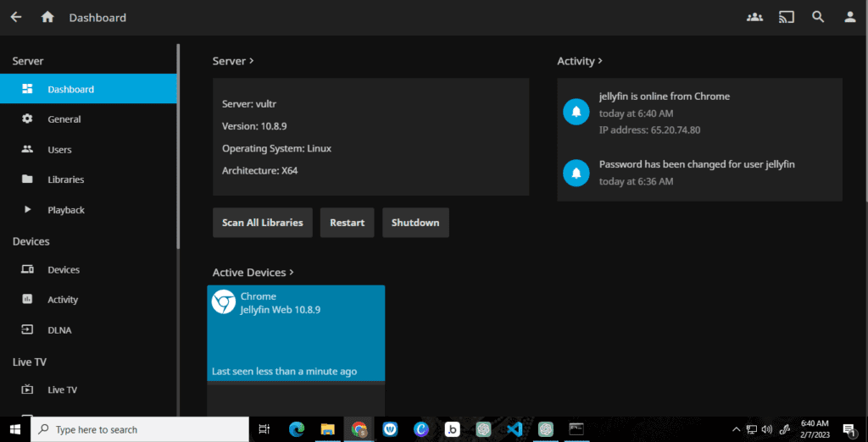This screenshot has width=868, height=442.
Task: Open Task View on the taskbar
Action: pyautogui.click(x=264, y=429)
